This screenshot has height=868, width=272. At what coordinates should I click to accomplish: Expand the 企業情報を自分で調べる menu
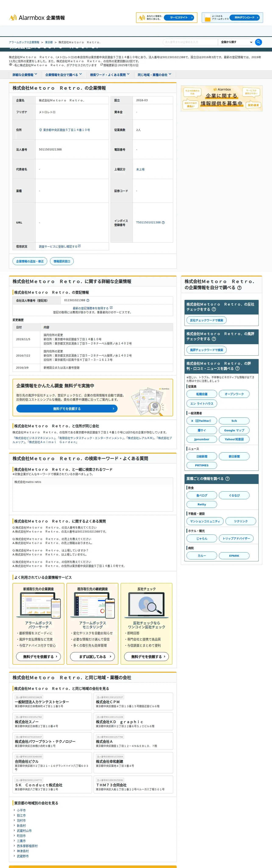[x=64, y=75]
